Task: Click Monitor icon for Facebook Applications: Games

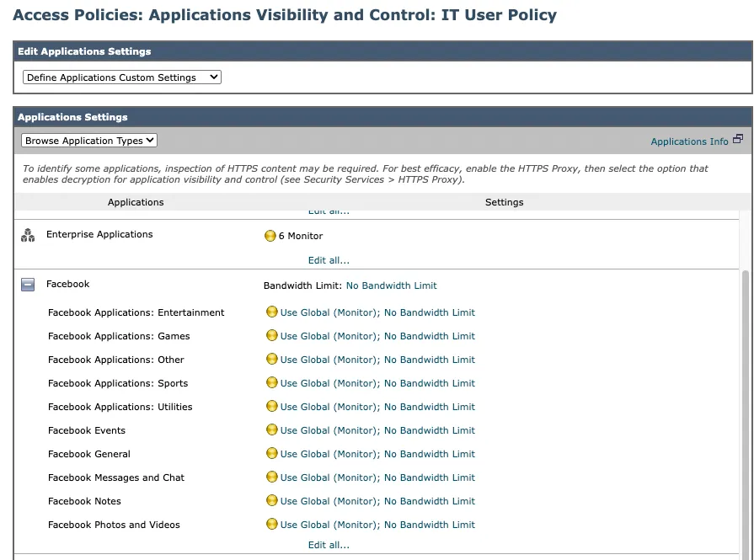Action: point(271,336)
